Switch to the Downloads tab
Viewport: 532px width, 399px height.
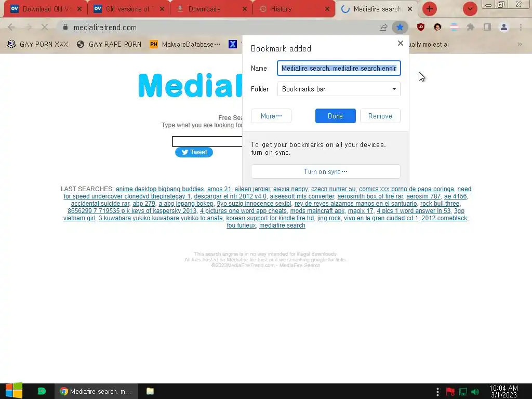(x=211, y=9)
